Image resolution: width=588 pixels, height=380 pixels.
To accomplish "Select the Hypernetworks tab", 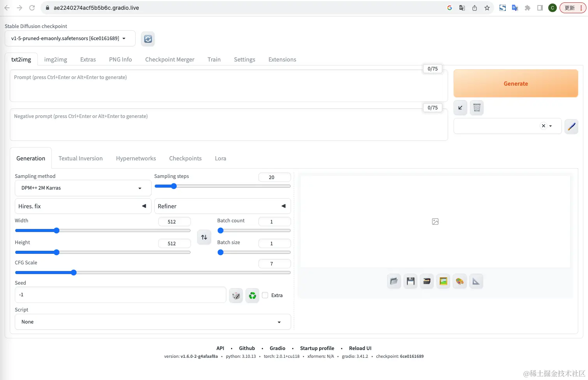I will [x=136, y=158].
